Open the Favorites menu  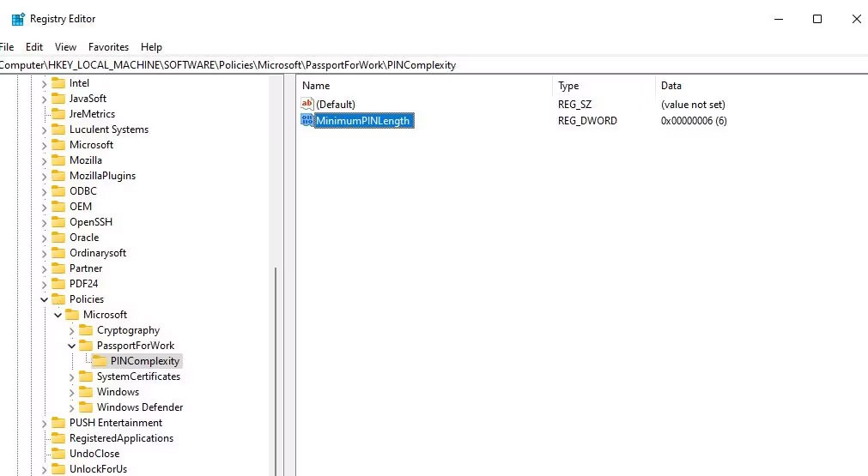[108, 47]
